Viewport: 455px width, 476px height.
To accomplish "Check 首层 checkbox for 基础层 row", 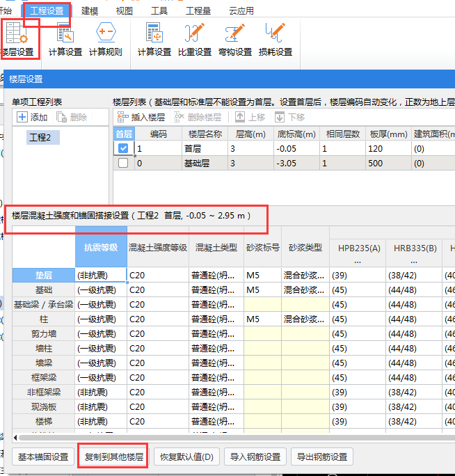I will coord(123,163).
